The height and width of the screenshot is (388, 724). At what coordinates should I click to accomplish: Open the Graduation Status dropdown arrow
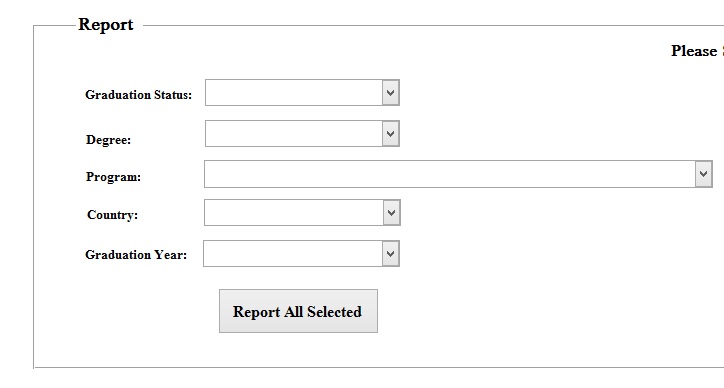click(x=391, y=93)
